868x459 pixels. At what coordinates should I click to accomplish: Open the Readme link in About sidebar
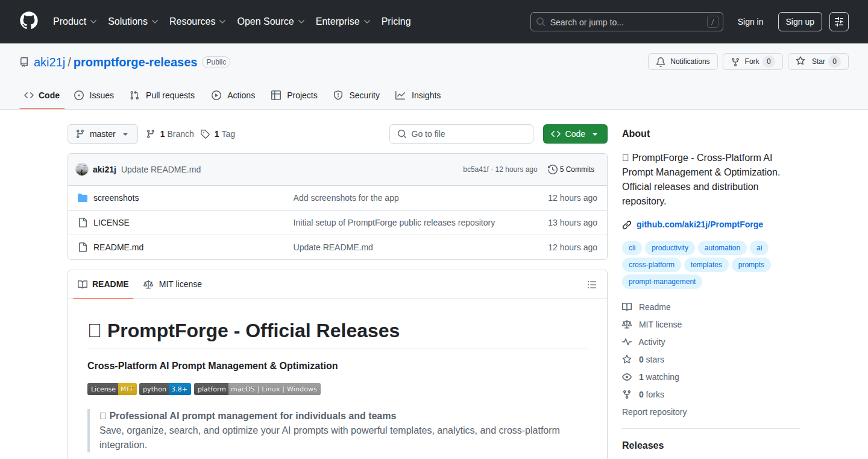click(646, 307)
